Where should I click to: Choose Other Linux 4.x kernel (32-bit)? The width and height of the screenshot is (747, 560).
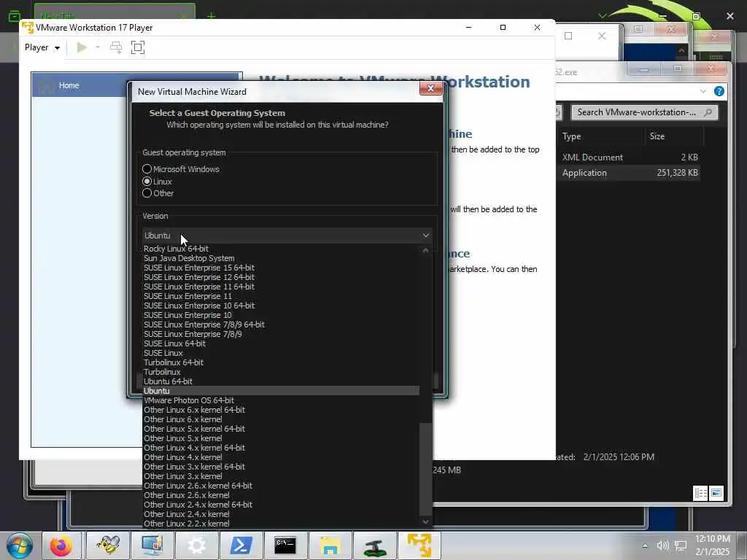pos(281,457)
